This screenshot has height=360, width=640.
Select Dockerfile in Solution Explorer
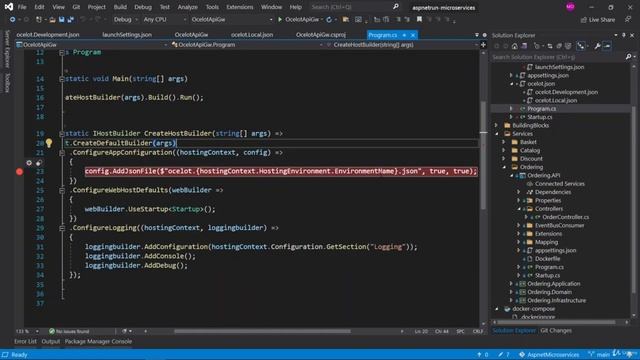click(547, 259)
